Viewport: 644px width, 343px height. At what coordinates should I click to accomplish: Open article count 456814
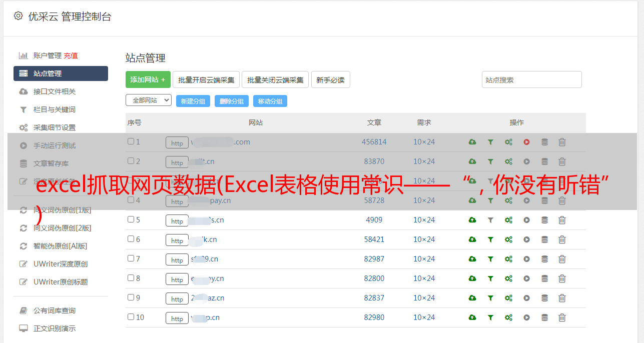pyautogui.click(x=374, y=142)
